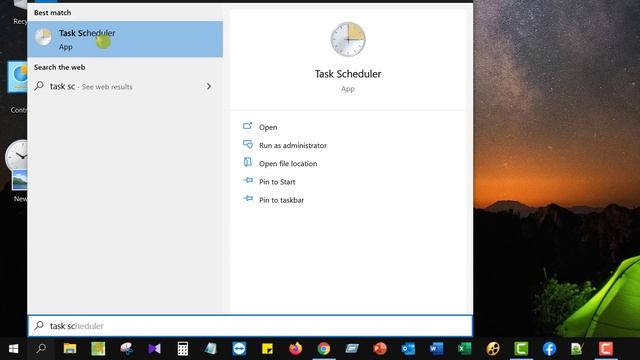Click the taskbar Search magnifier icon
The height and width of the screenshot is (360, 640).
click(41, 349)
